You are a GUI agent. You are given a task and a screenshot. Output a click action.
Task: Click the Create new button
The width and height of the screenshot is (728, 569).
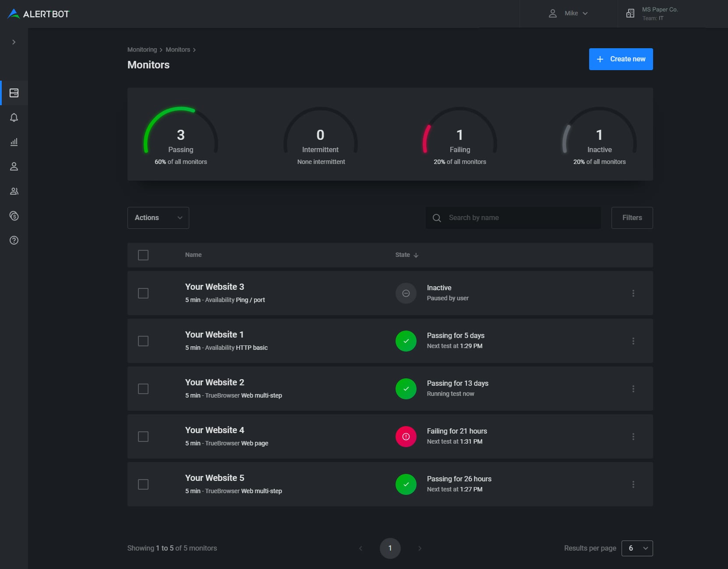621,59
